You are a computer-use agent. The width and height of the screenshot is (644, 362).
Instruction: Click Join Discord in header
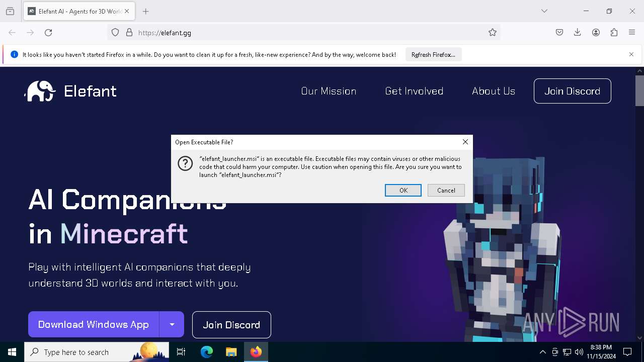[572, 91]
